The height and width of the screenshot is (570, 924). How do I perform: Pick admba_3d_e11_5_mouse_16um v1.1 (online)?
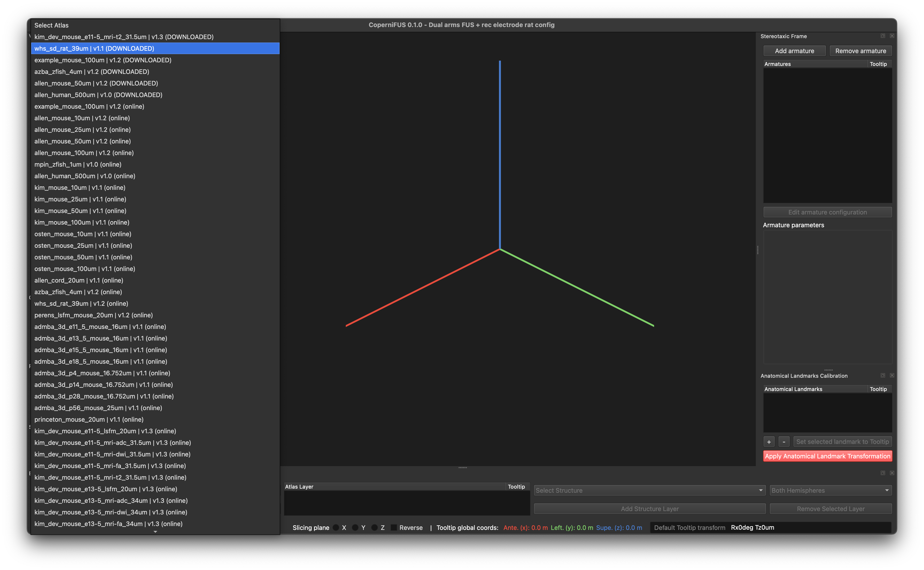pyautogui.click(x=155, y=327)
